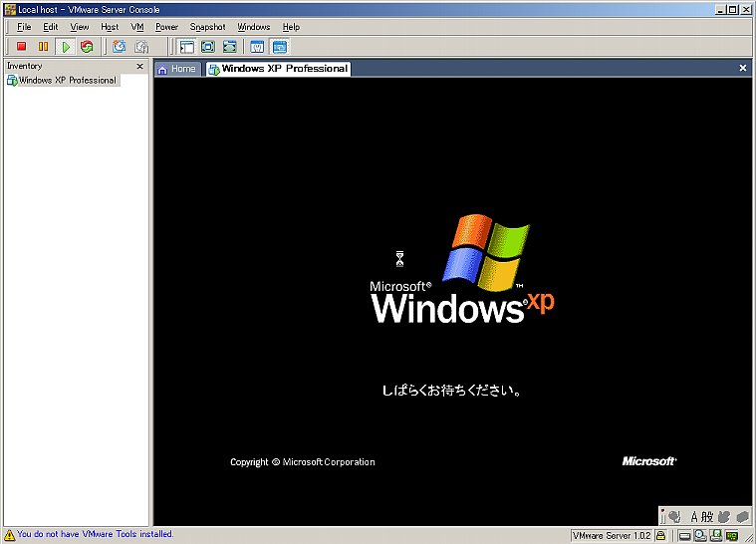Open the Help menu

coord(291,27)
